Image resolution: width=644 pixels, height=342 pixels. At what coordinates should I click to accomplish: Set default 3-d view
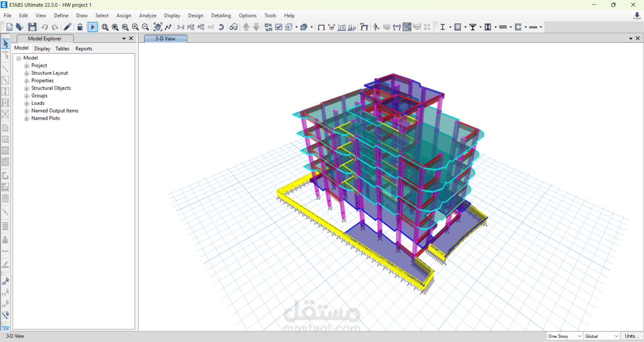tap(180, 27)
